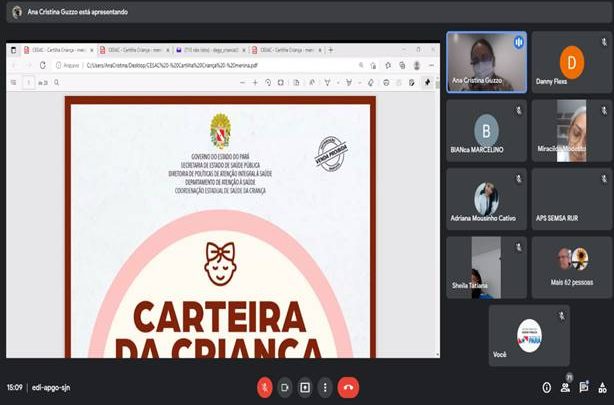Start the PDF read aloud tool
Image resolution: width=614 pixels, height=405 pixels.
pyautogui.click(x=312, y=83)
